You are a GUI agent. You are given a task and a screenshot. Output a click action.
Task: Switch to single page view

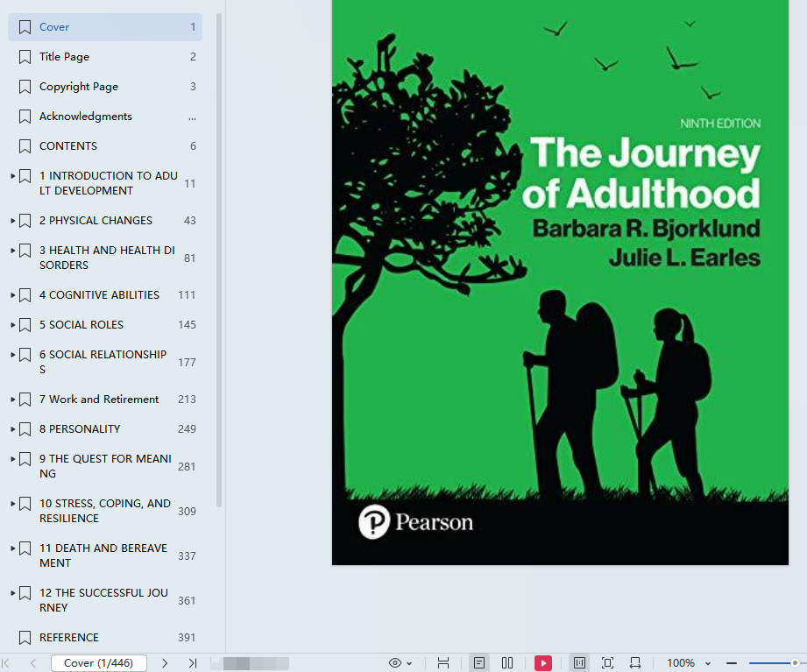479,662
